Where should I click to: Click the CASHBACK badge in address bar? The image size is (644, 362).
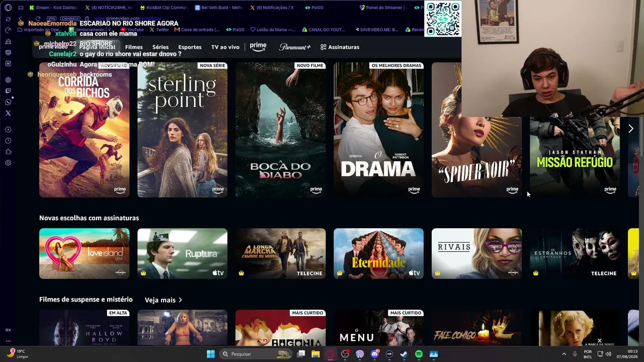[70, 19]
